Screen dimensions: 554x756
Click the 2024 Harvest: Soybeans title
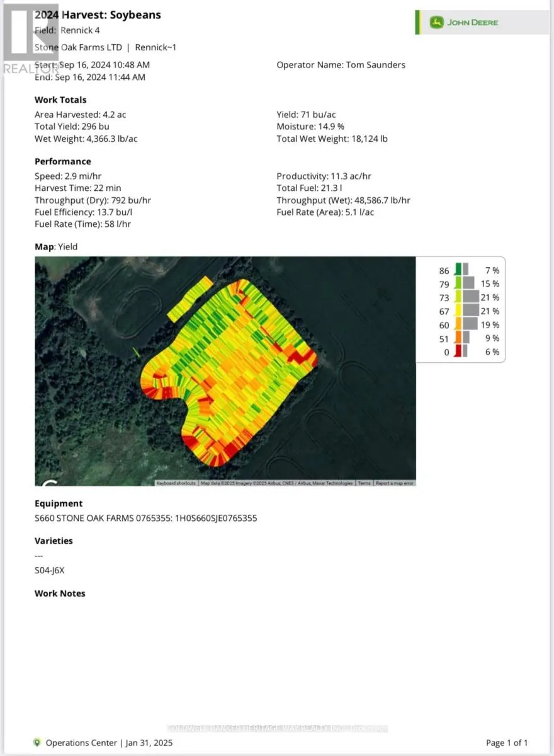(98, 14)
